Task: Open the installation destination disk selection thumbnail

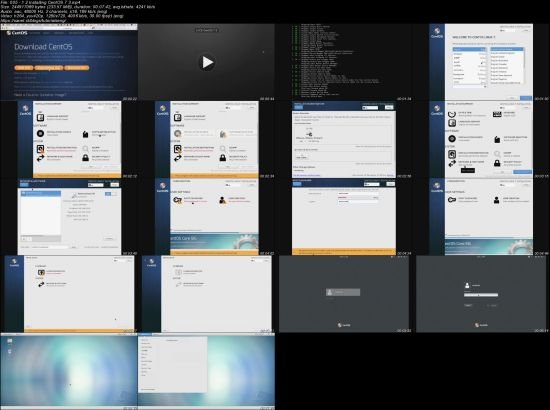Action: tap(344, 140)
